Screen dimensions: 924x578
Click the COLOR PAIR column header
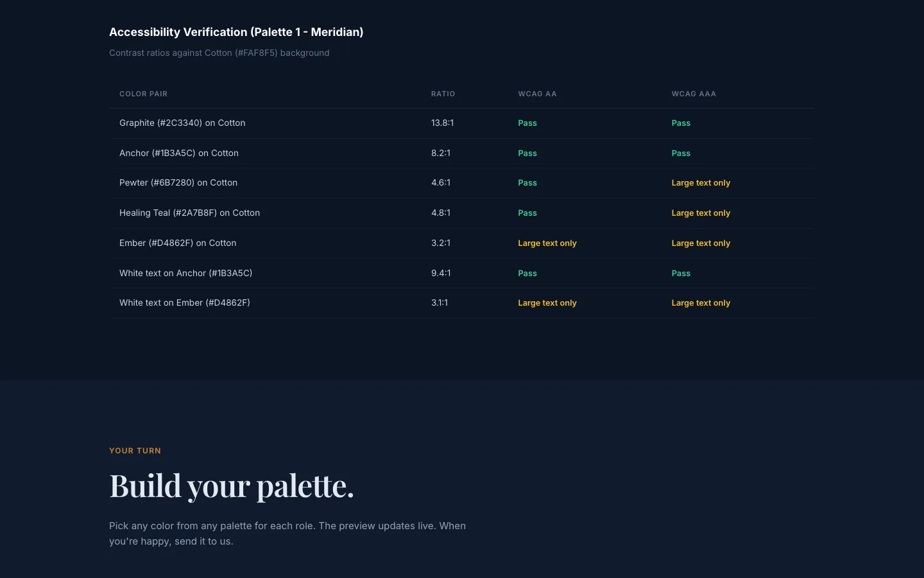click(143, 94)
